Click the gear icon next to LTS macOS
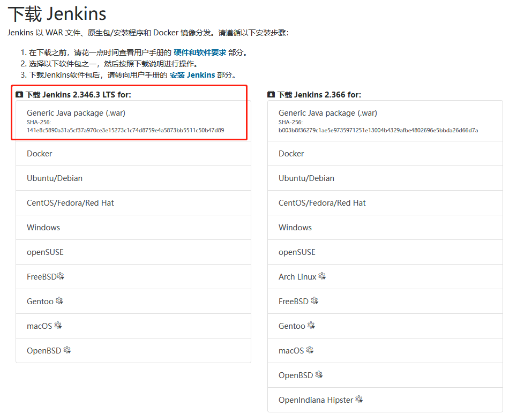The height and width of the screenshot is (414, 532). (x=58, y=325)
